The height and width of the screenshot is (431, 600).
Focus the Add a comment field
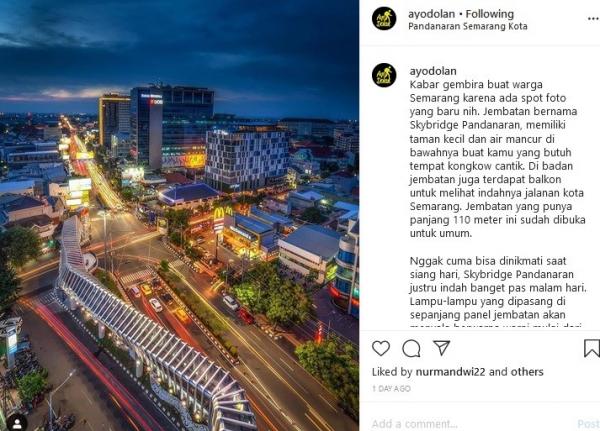point(471,424)
